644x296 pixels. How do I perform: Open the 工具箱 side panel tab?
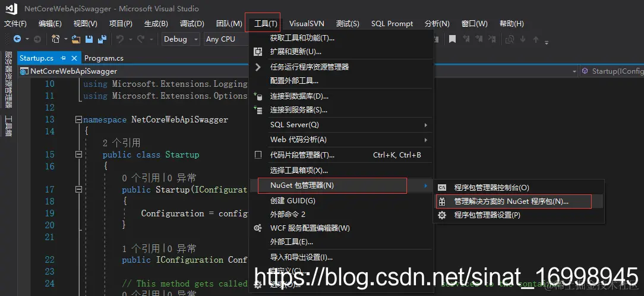tap(8, 126)
